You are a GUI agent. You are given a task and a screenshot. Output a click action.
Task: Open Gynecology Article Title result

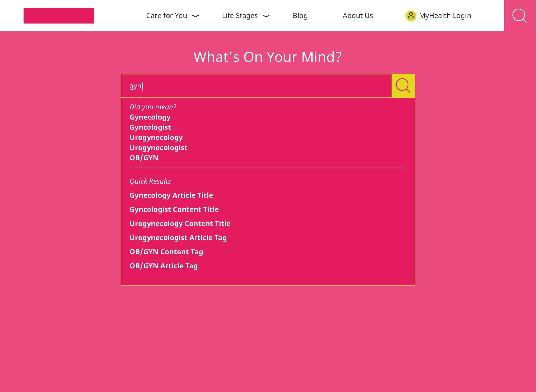pyautogui.click(x=171, y=195)
